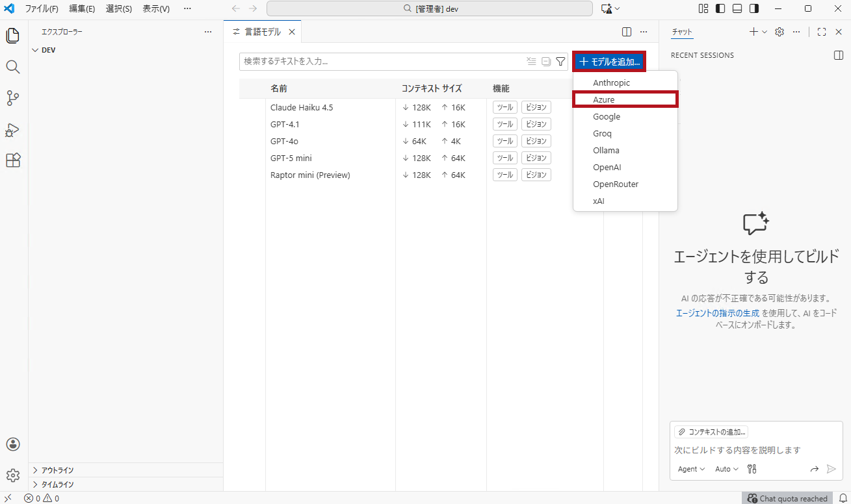Image resolution: width=851 pixels, height=504 pixels.
Task: Click the Accounts icon in the activity bar
Action: click(x=12, y=444)
